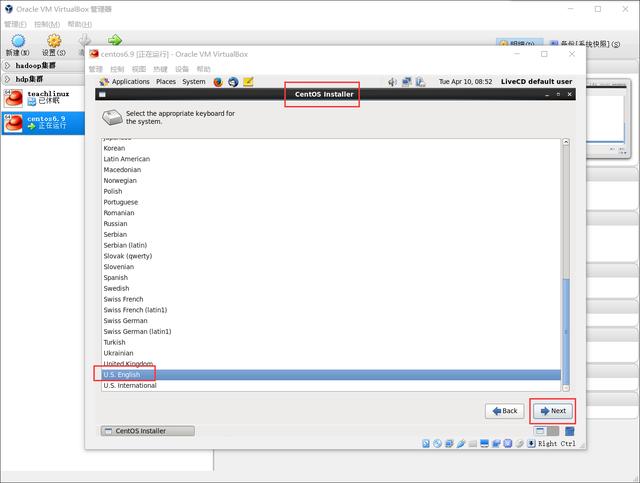This screenshot has width=640, height=483.
Task: Click the mouse integration status bar icon
Action: click(x=520, y=443)
